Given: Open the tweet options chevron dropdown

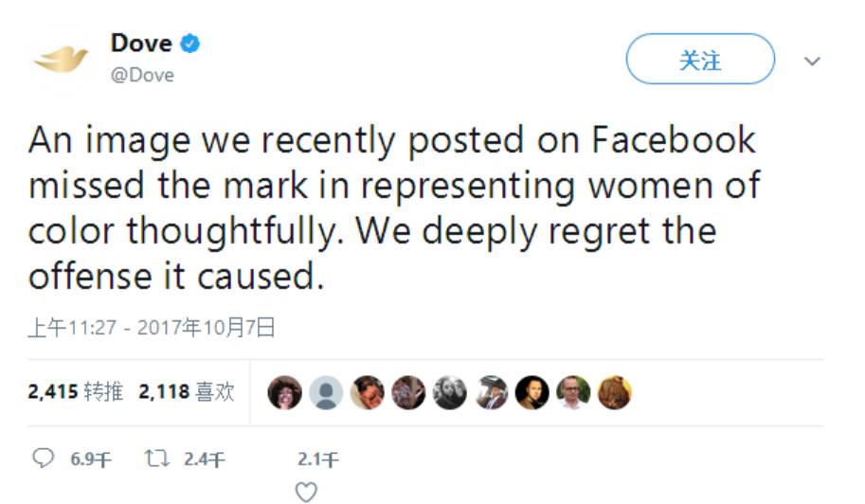Looking at the screenshot, I should [812, 61].
